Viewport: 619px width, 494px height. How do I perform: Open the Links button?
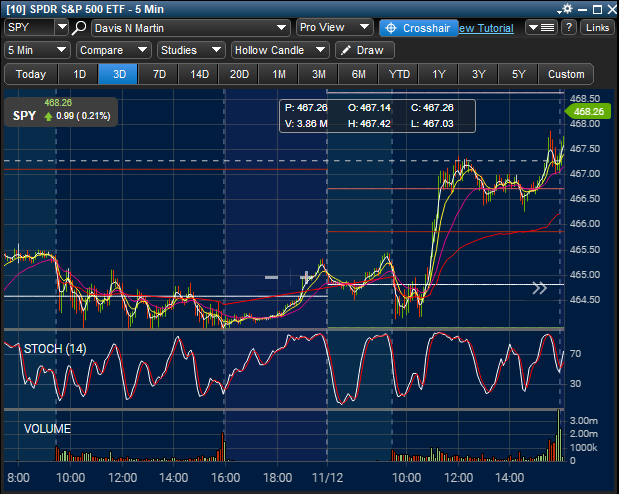tap(597, 28)
